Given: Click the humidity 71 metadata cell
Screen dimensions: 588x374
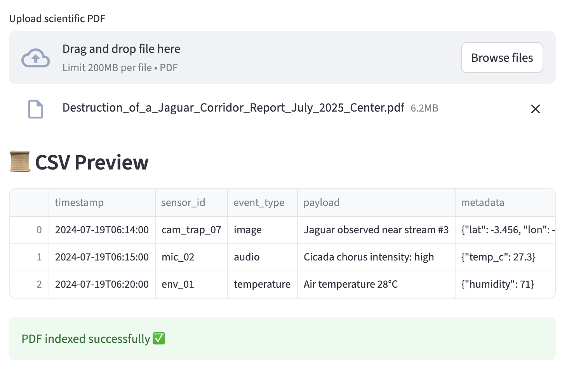Looking at the screenshot, I should click(497, 284).
